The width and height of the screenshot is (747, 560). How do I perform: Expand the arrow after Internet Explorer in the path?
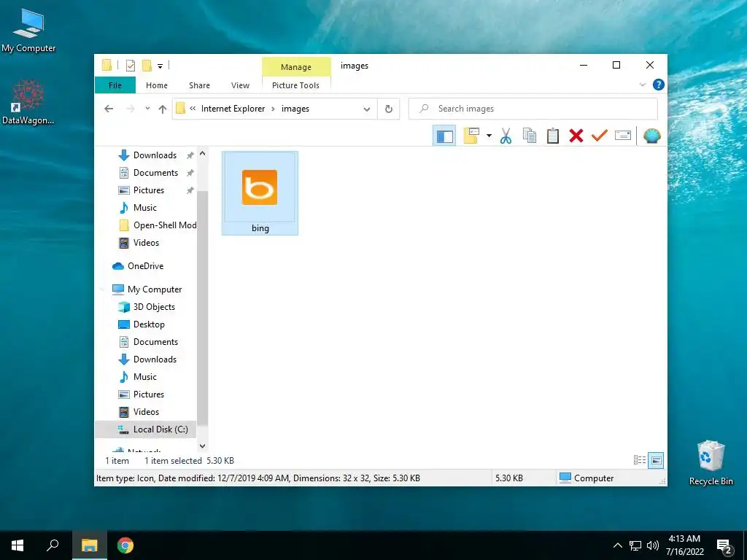point(273,109)
